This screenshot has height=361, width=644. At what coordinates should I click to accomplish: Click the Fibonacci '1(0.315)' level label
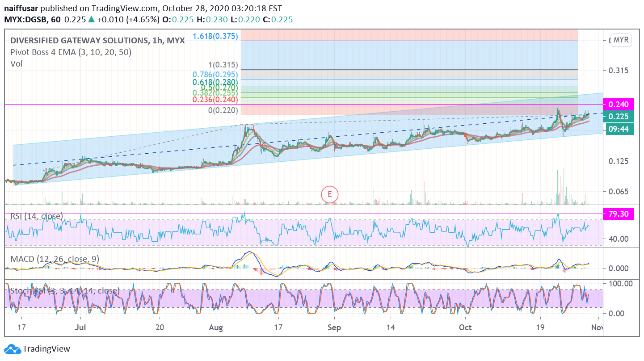point(223,65)
